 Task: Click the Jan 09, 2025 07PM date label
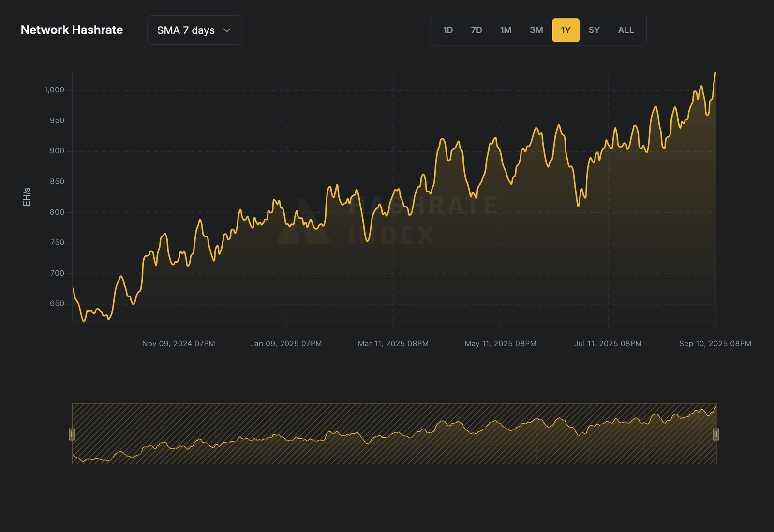tap(286, 344)
